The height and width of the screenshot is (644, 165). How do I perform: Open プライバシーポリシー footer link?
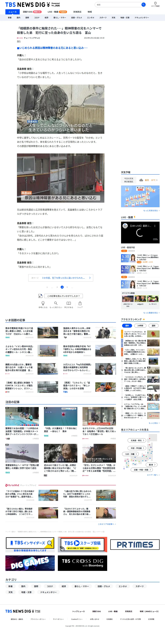tap(38, 619)
